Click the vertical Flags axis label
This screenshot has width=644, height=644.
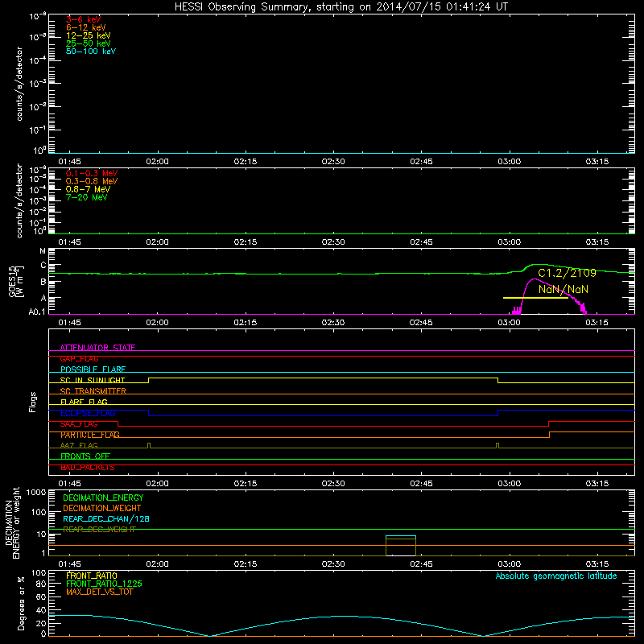click(x=33, y=402)
